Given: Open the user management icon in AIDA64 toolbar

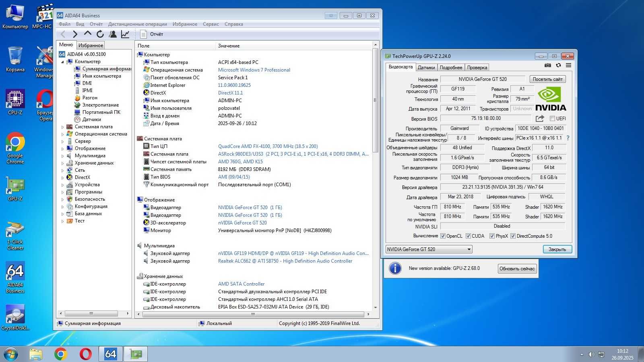Looking at the screenshot, I should 113,34.
